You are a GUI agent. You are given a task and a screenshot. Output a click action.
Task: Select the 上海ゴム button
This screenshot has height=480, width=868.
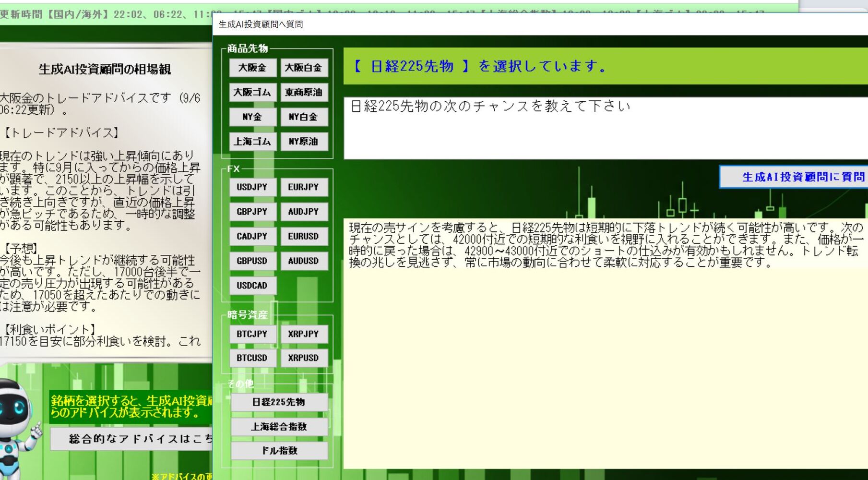click(x=252, y=142)
